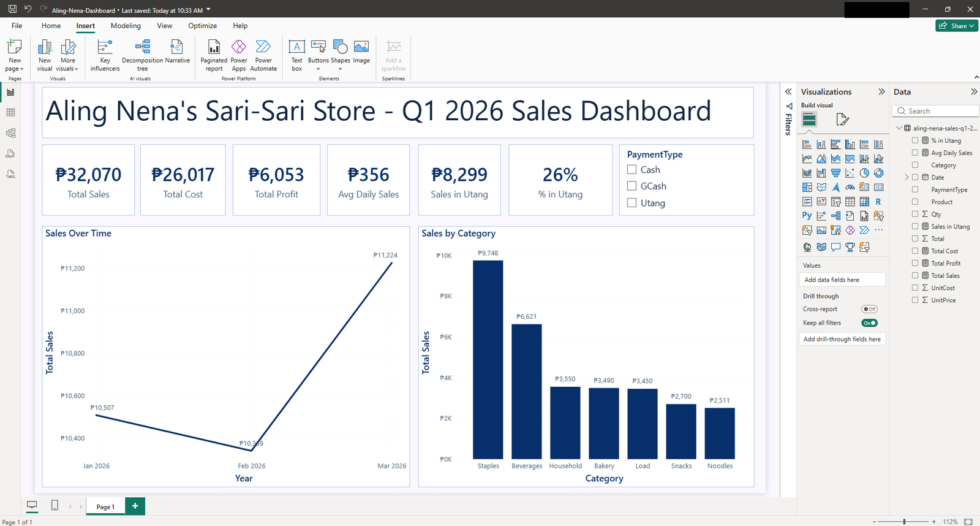Viewport: 980px width, 526px height.
Task: Click the Save icon in title bar
Action: (x=12, y=9)
